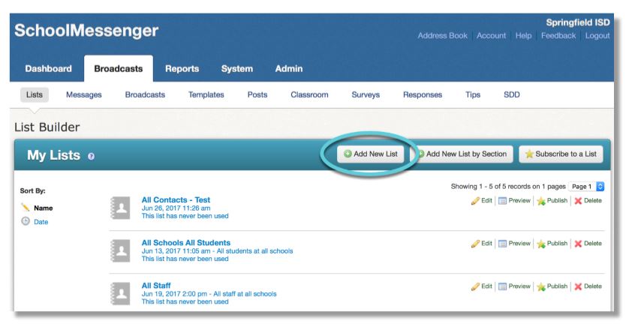Screen dimensions: 644x330
Task: Delete the All Schools All Students list
Action: [588, 244]
